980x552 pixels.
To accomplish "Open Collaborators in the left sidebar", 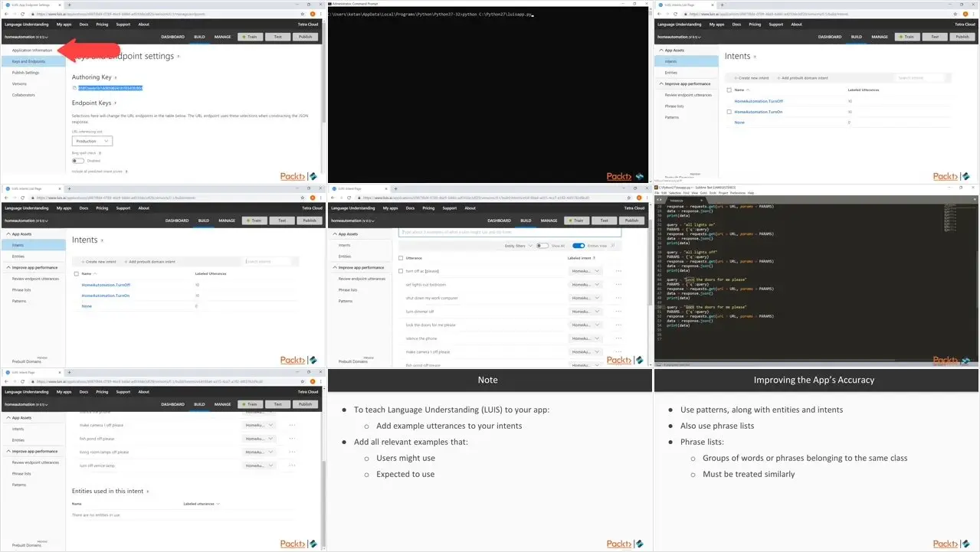I will (24, 95).
